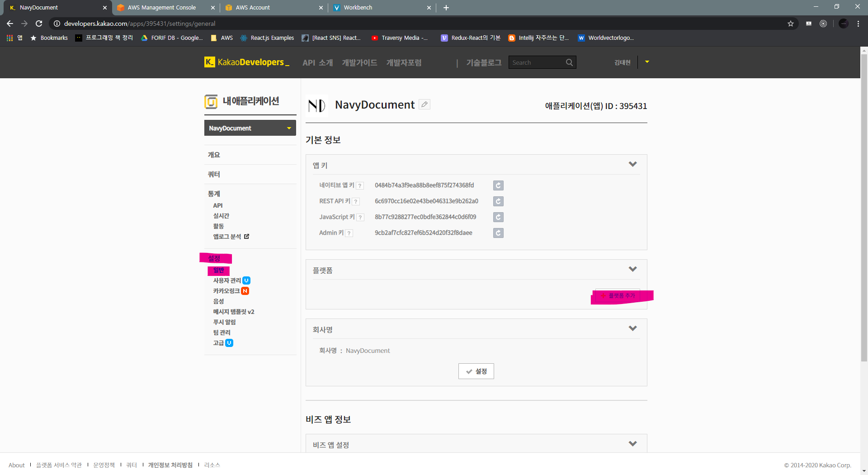The width and height of the screenshot is (868, 475).
Task: Go back to previous page
Action: (x=10, y=24)
